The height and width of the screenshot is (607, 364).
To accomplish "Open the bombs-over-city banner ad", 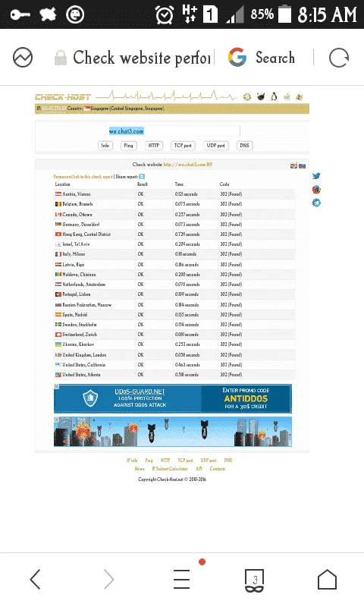I will coord(173,432).
